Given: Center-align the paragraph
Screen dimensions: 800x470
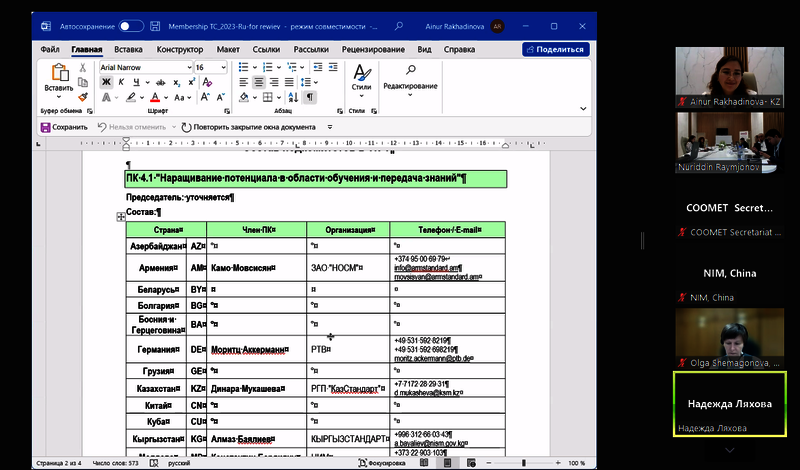Looking at the screenshot, I should [x=259, y=82].
